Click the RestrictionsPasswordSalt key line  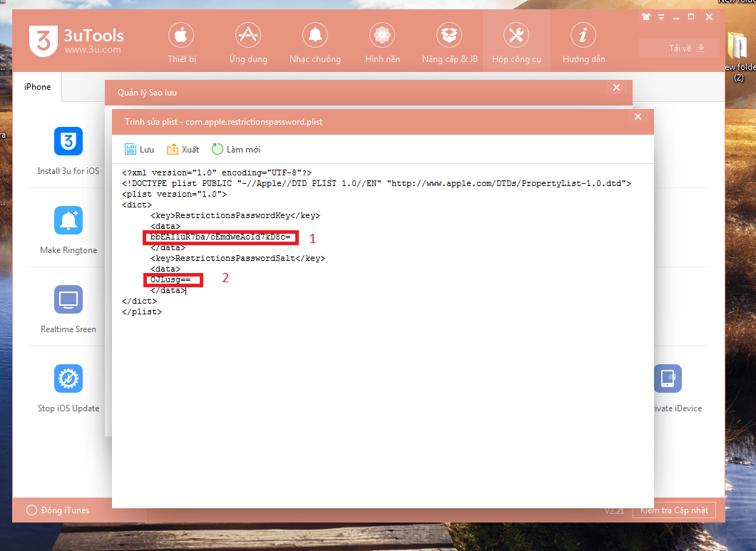coord(237,258)
